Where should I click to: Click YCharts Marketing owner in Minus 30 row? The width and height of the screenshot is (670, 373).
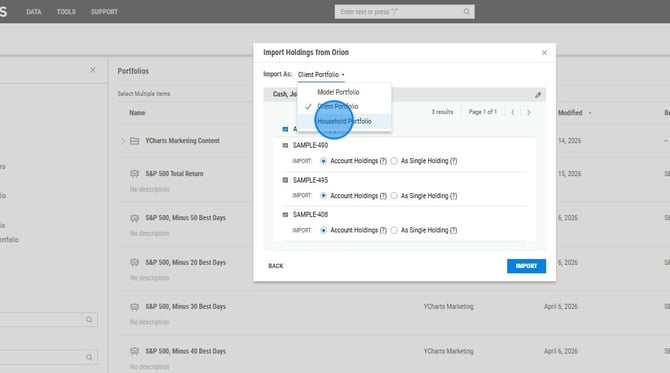pos(448,307)
